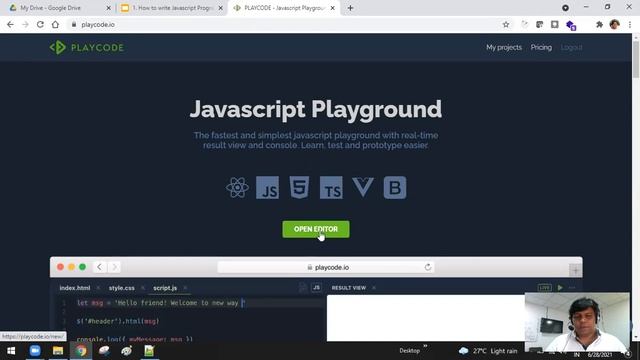
Task: Go back with Chrome back arrow
Action: click(x=10, y=24)
